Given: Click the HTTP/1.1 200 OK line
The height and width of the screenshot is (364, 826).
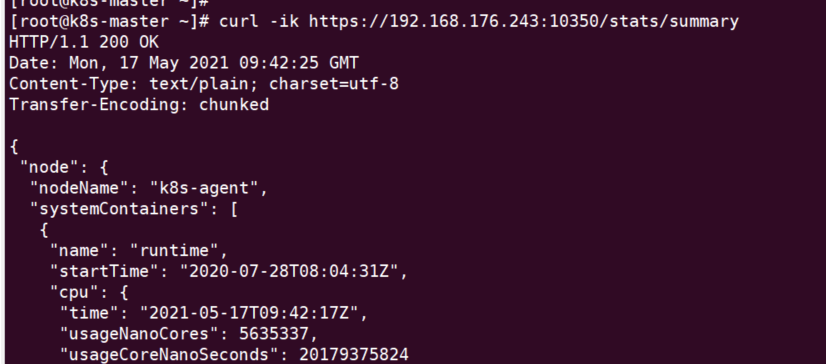Looking at the screenshot, I should click(x=84, y=42).
